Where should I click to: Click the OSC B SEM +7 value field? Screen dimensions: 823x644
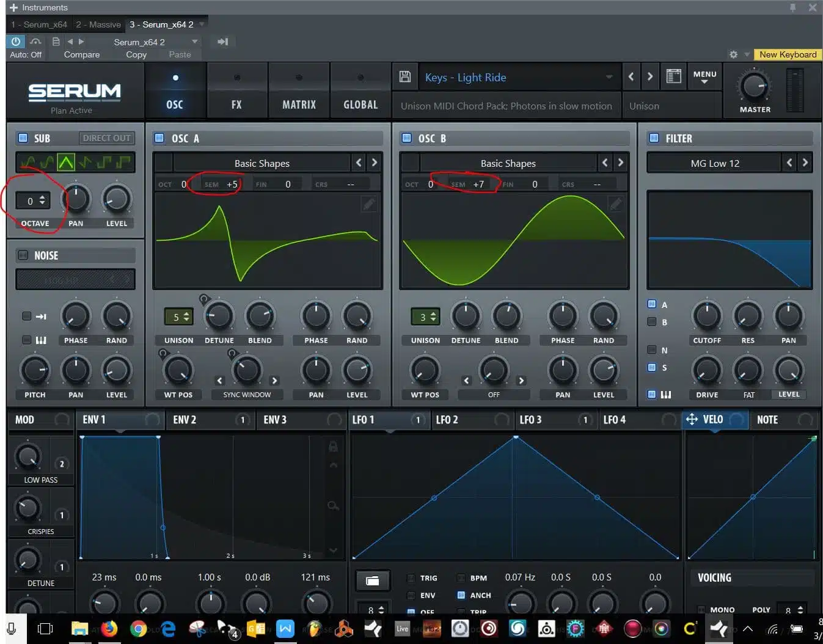tap(468, 184)
